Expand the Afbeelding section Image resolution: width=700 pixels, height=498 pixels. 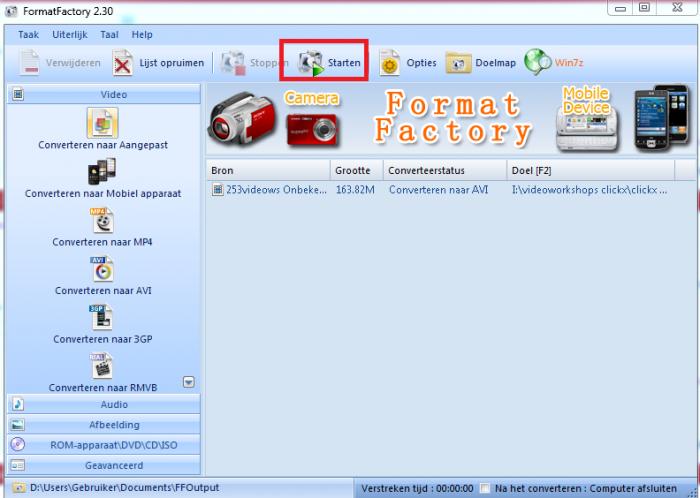click(104, 424)
